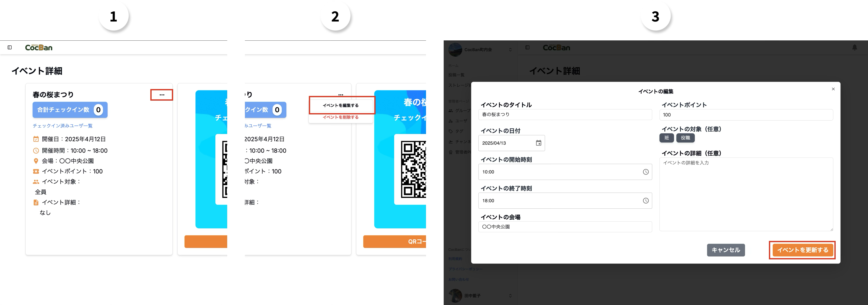Viewport: 868px width, 305px height.
Task: Toggle the 班 target chip
Action: click(666, 138)
